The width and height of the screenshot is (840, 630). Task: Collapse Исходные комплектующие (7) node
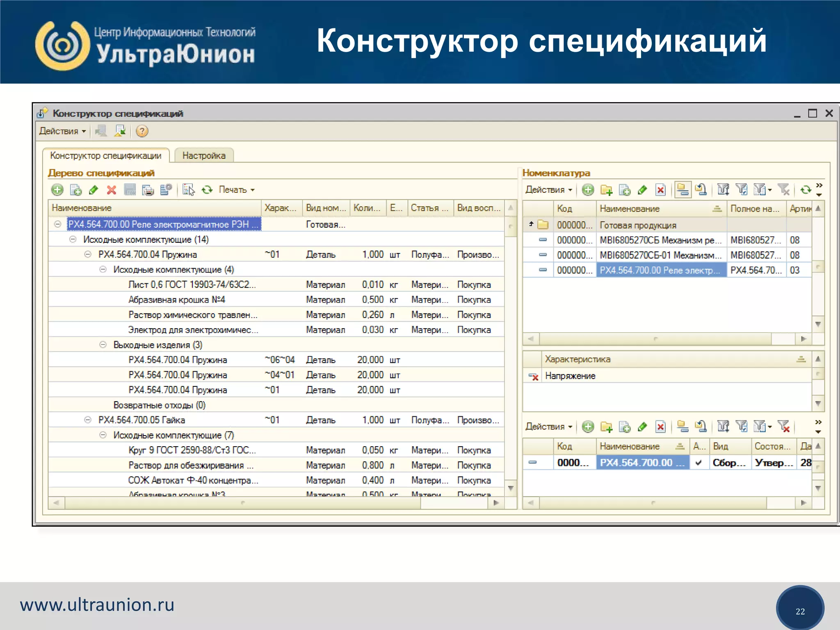103,435
